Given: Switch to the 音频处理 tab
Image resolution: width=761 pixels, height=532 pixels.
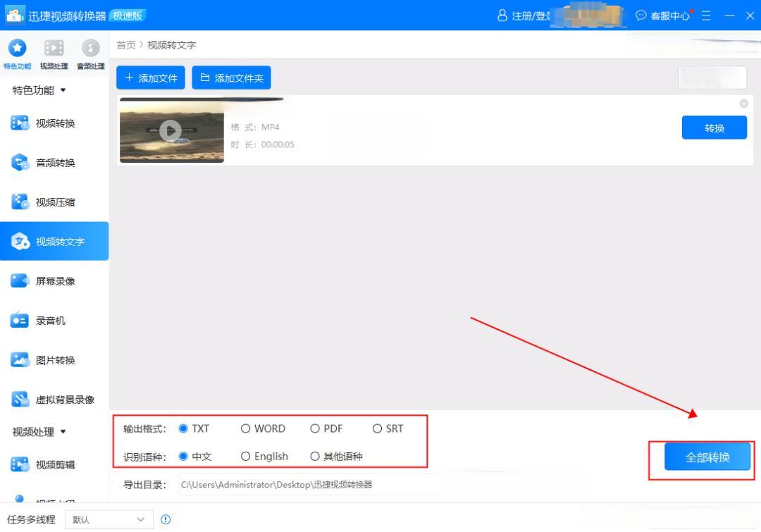Looking at the screenshot, I should pyautogui.click(x=89, y=51).
